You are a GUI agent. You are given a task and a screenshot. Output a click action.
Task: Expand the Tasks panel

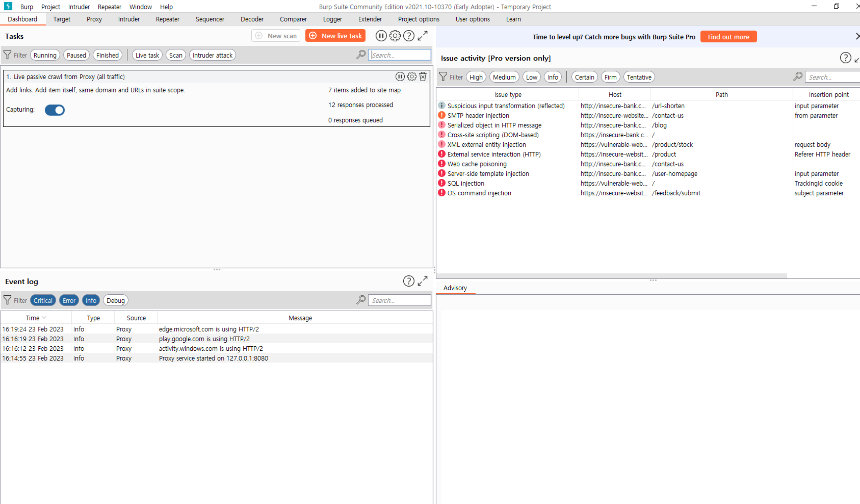pos(422,36)
